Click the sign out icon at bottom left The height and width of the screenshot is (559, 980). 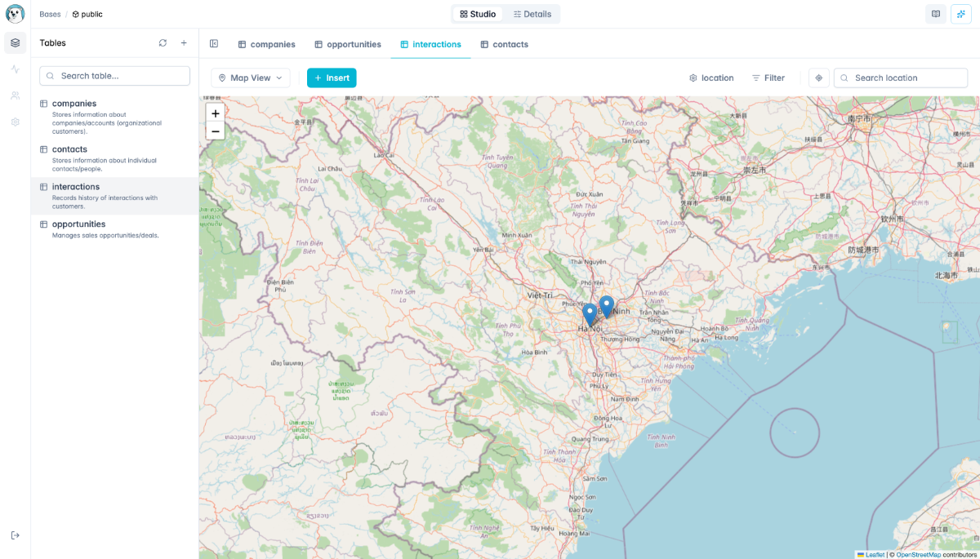[15, 536]
